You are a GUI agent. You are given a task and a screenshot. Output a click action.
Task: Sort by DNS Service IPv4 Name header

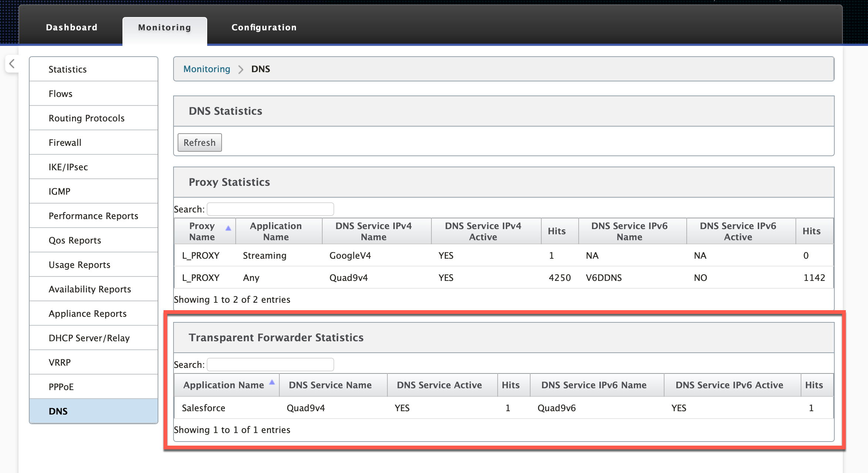point(377,231)
